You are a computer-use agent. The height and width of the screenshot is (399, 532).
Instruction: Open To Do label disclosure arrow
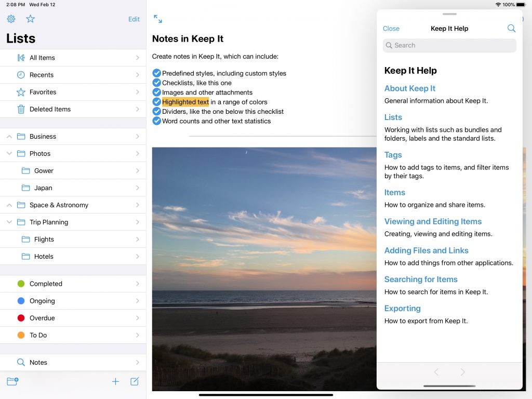pos(137,335)
